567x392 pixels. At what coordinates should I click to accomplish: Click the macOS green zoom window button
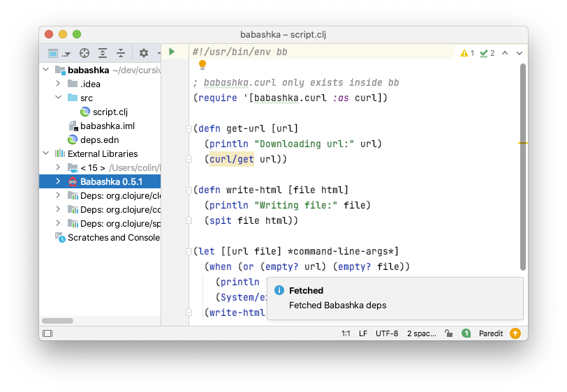(77, 34)
